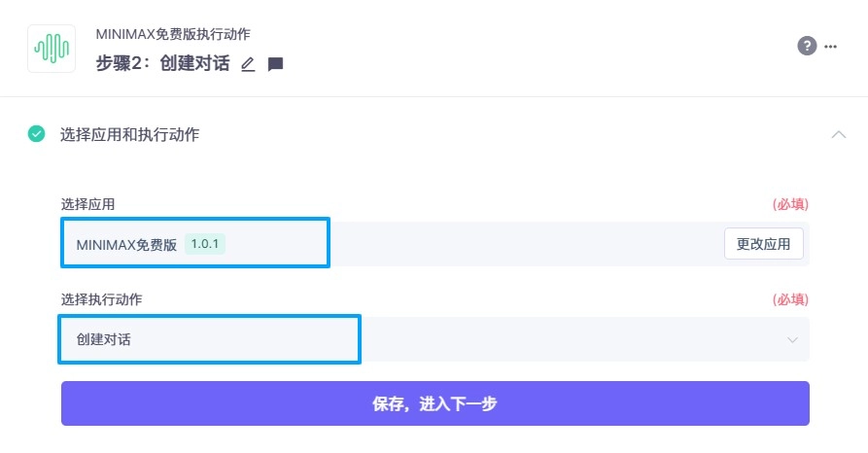Screen dimensions: 868x453
Task: Click the (必填) marker for 选择执行动作
Action: (790, 298)
